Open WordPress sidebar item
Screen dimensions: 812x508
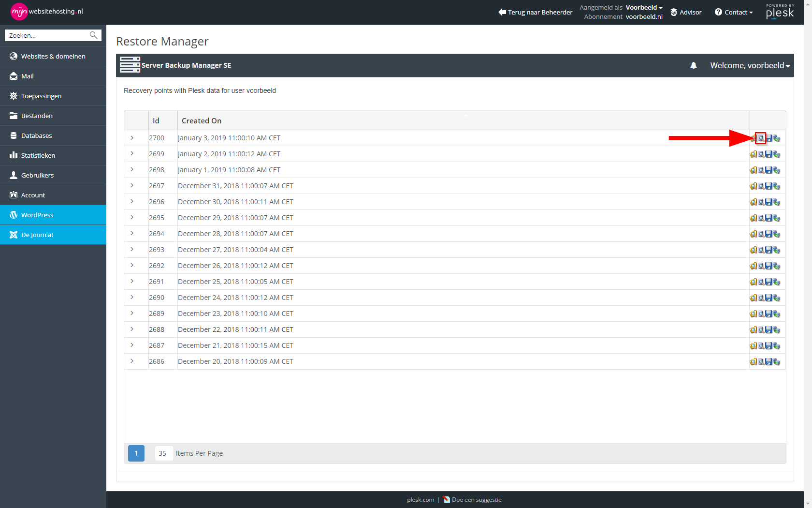(x=53, y=215)
